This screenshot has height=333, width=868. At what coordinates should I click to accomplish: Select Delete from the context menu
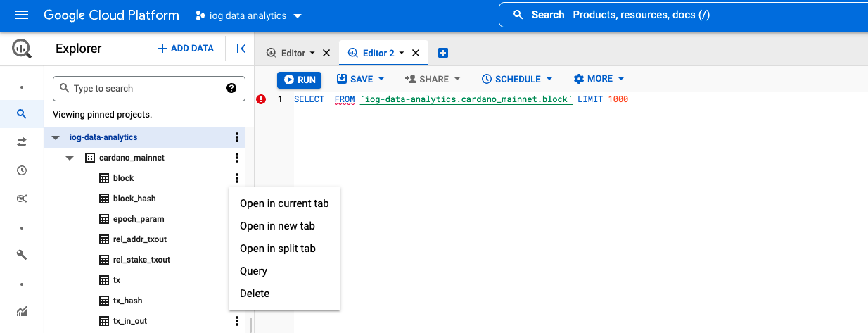pyautogui.click(x=284, y=294)
